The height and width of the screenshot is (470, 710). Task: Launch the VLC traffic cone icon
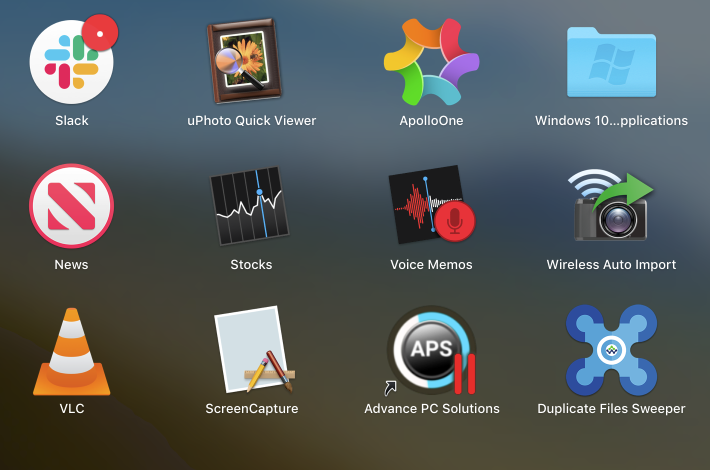[x=72, y=352]
